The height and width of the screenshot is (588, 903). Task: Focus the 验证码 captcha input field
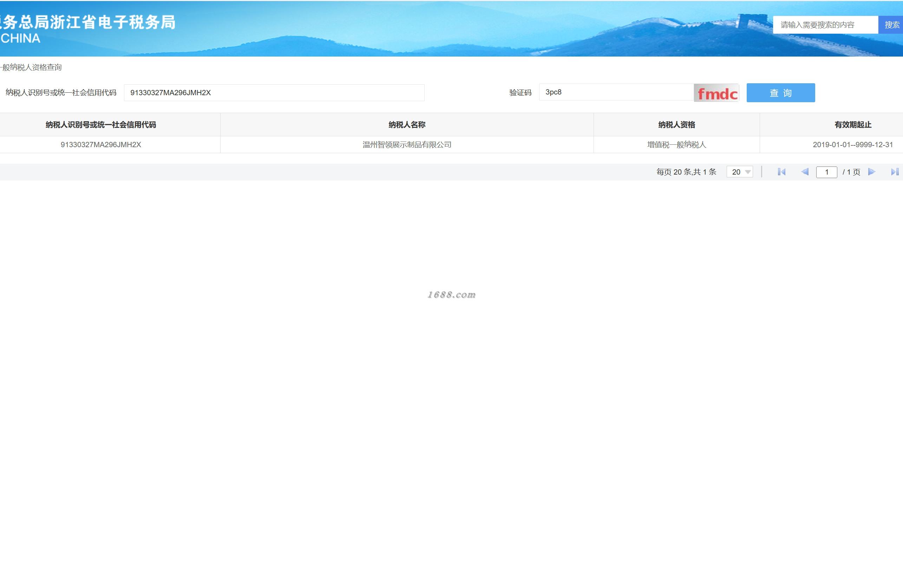coord(616,92)
